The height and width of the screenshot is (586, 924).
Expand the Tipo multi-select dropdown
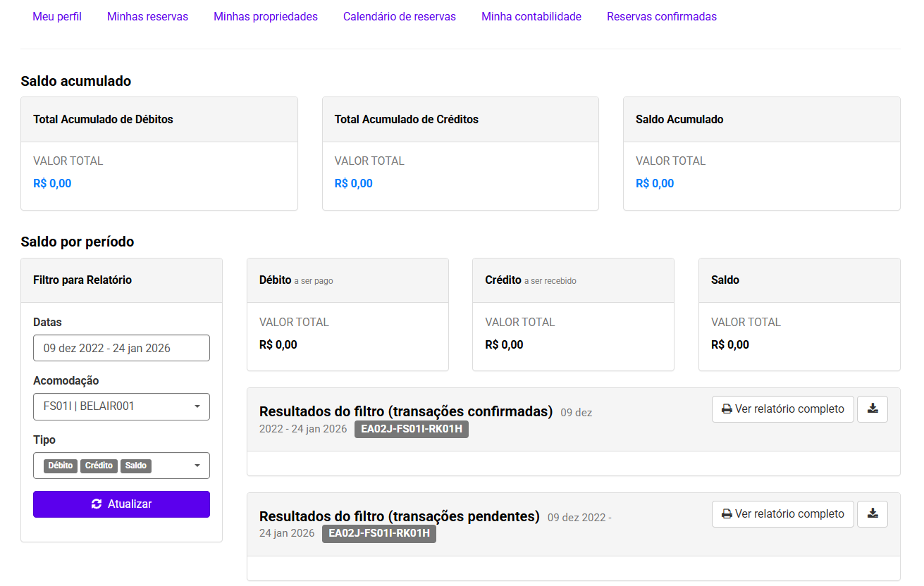click(197, 466)
